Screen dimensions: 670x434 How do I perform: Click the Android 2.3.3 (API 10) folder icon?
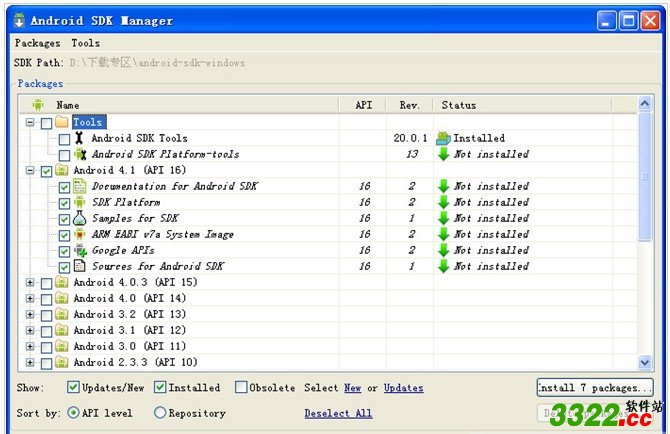pyautogui.click(x=62, y=362)
